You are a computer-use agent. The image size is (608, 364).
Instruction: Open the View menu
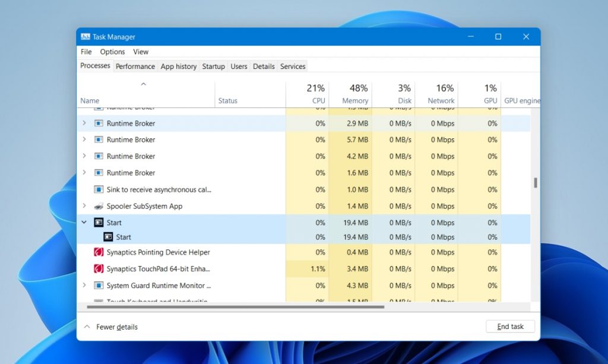(x=141, y=52)
